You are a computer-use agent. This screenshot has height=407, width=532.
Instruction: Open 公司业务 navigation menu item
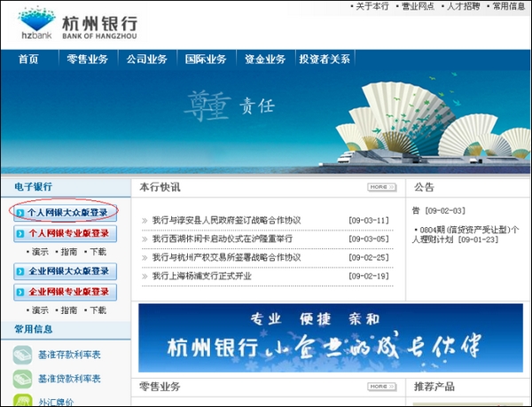(146, 59)
